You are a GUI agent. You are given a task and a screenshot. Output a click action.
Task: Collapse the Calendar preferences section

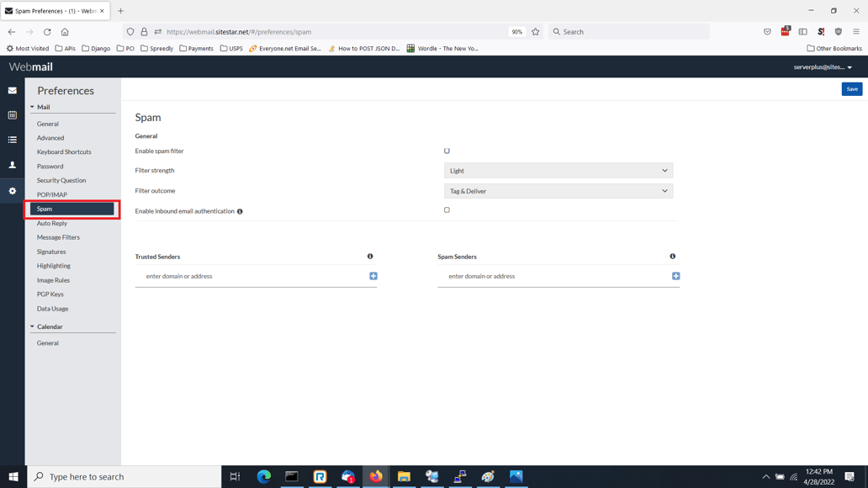[33, 326]
